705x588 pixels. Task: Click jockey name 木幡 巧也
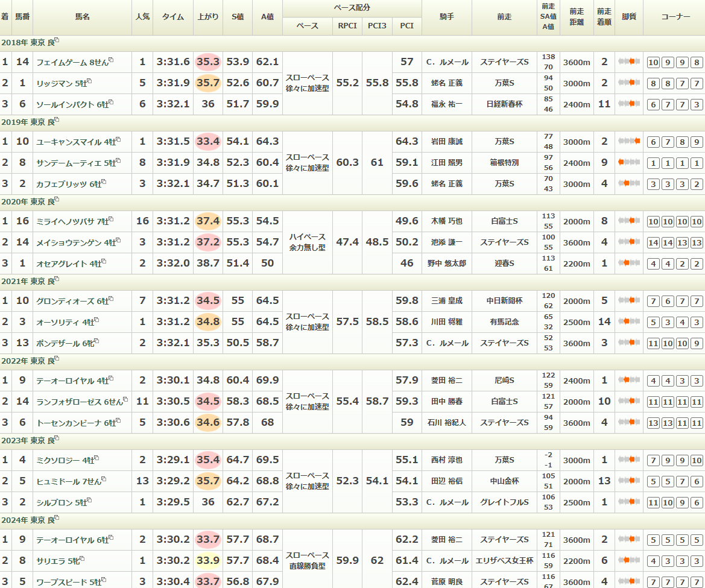446,221
